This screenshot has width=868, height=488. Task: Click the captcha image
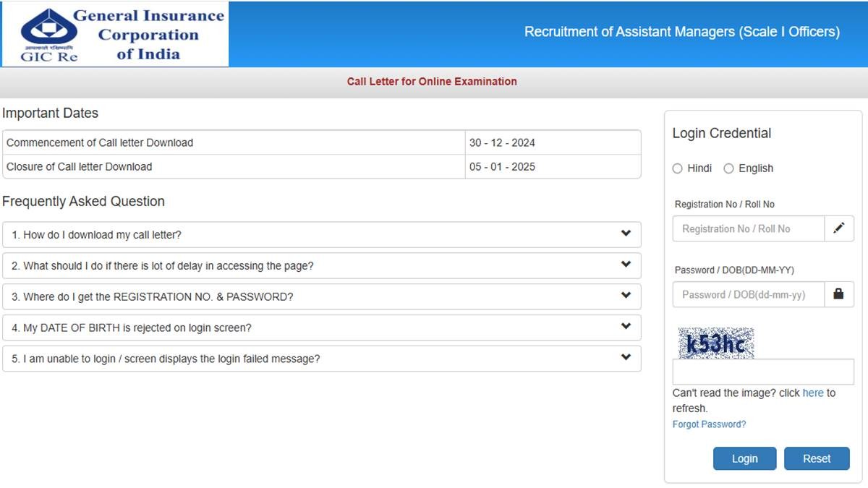(715, 343)
